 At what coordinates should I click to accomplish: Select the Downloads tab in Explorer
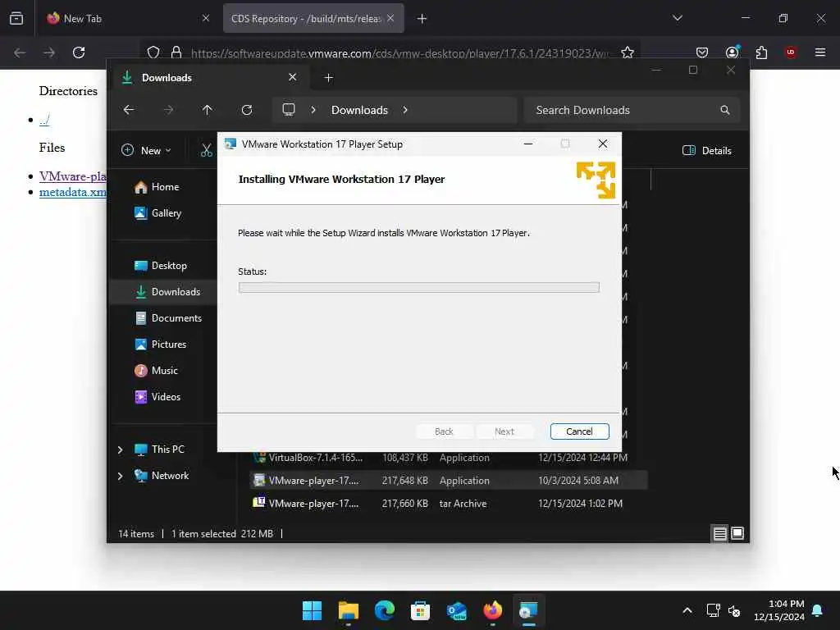[209, 78]
